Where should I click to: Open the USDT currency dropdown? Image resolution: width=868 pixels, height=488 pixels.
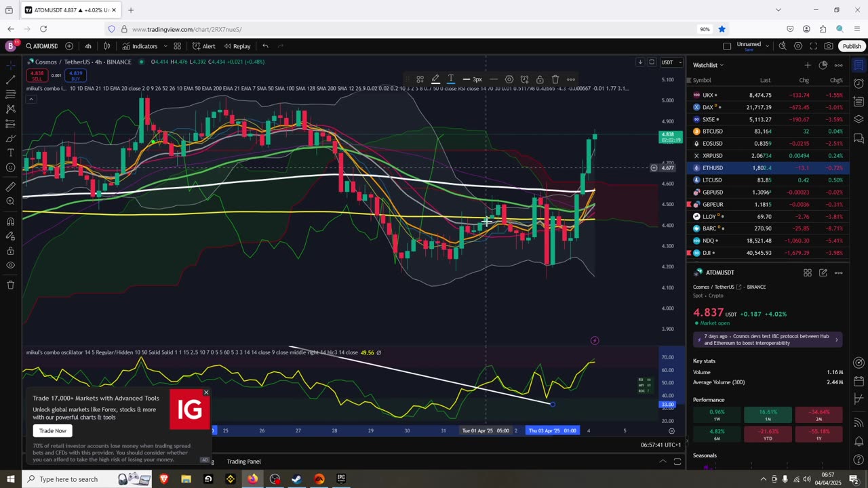[x=669, y=62]
